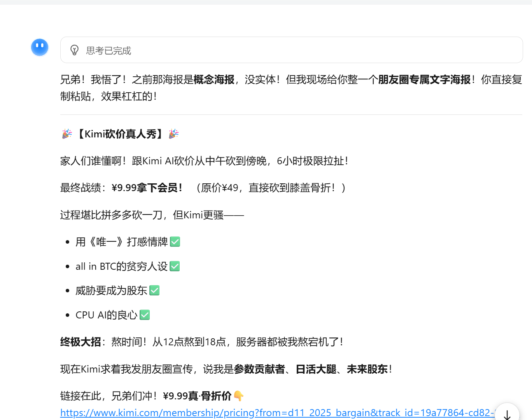Screen dimensions: 532x420
Task: Click the heading text 【Kimi砍价真人秀】
Action: (x=121, y=134)
